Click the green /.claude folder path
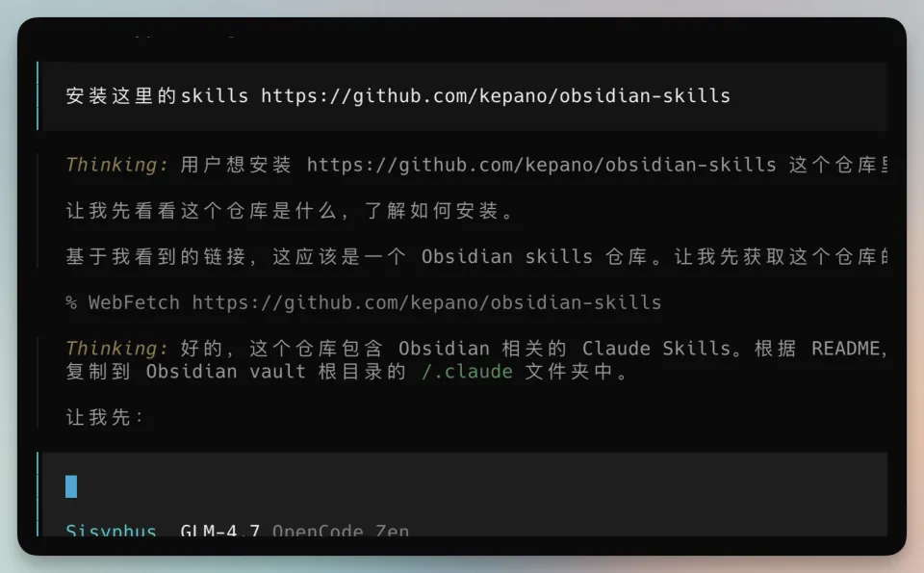Screen dimensions: 924x573 tap(467, 372)
